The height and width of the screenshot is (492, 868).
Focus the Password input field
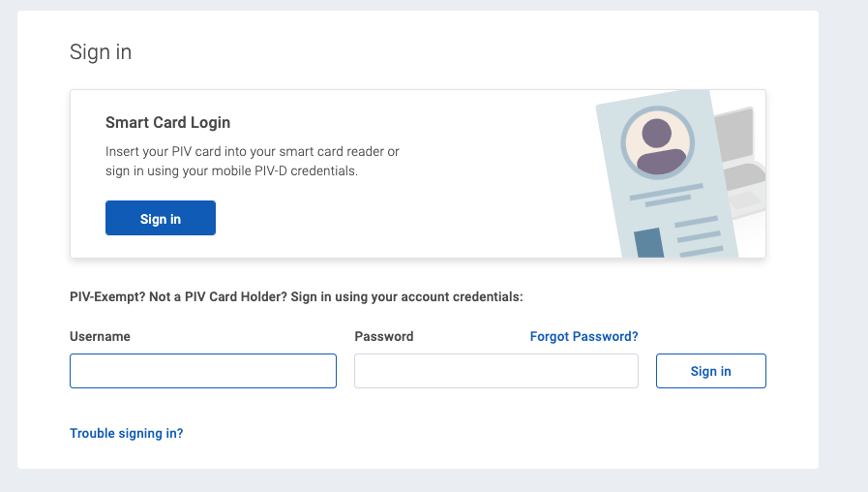coord(495,371)
